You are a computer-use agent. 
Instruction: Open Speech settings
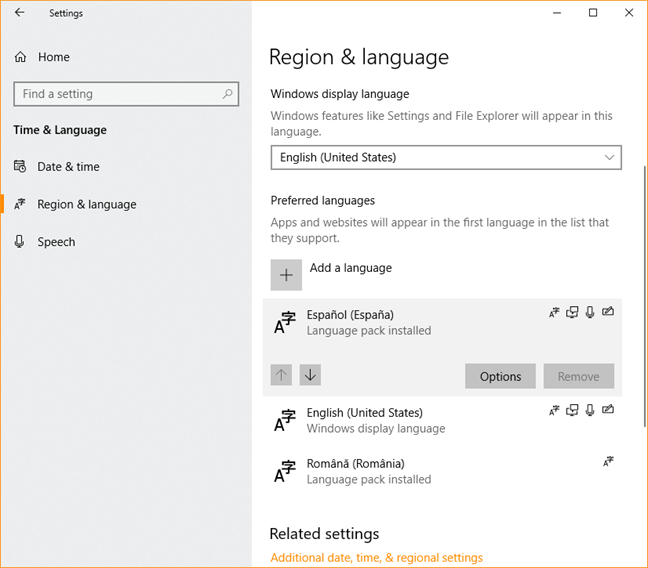(x=56, y=242)
